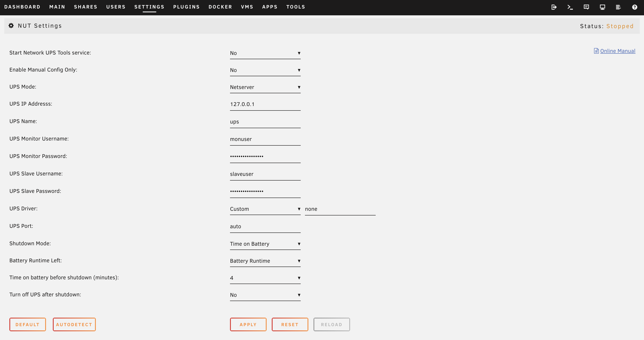Click the Default button
This screenshot has width=644, height=340.
[27, 324]
